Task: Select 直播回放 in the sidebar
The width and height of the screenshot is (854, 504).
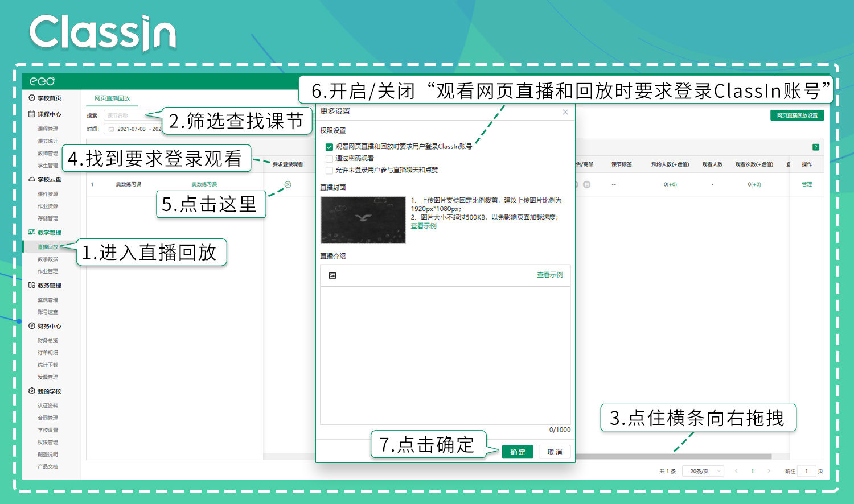Action: point(48,247)
